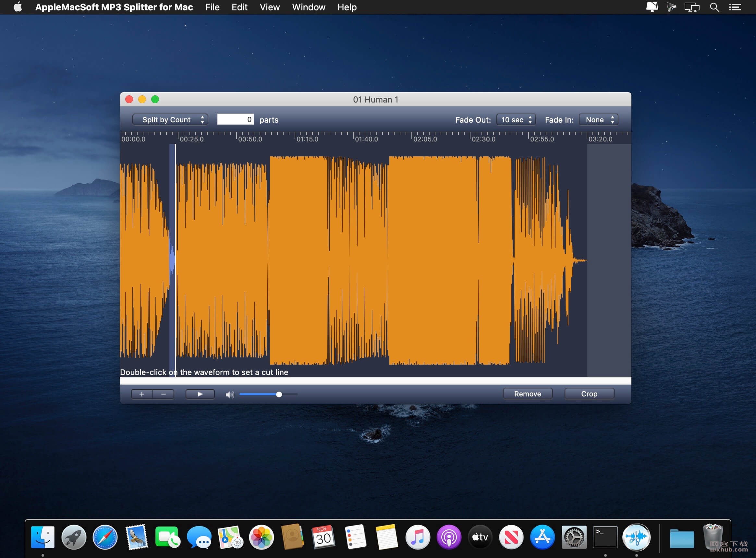Open the Downloads folder in the Dock
Image resolution: width=756 pixels, height=558 pixels.
[x=682, y=538]
